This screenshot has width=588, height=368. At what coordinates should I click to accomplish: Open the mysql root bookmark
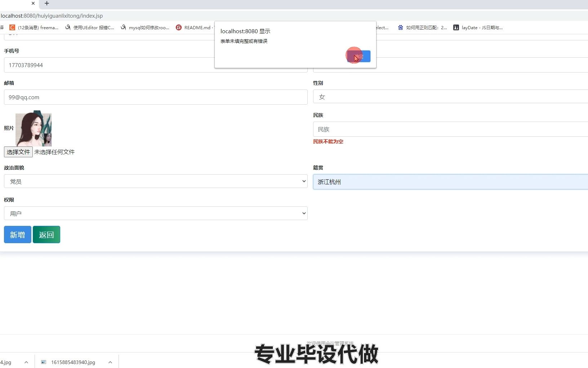(145, 27)
